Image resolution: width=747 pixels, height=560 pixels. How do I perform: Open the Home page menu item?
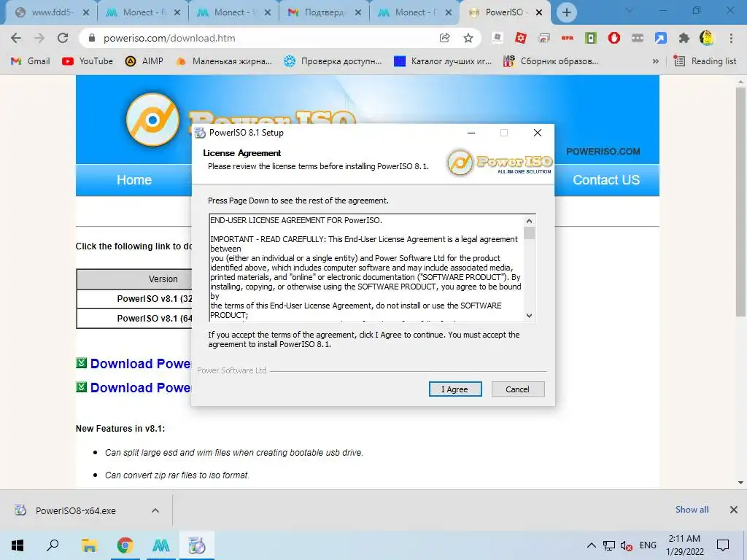tap(134, 180)
